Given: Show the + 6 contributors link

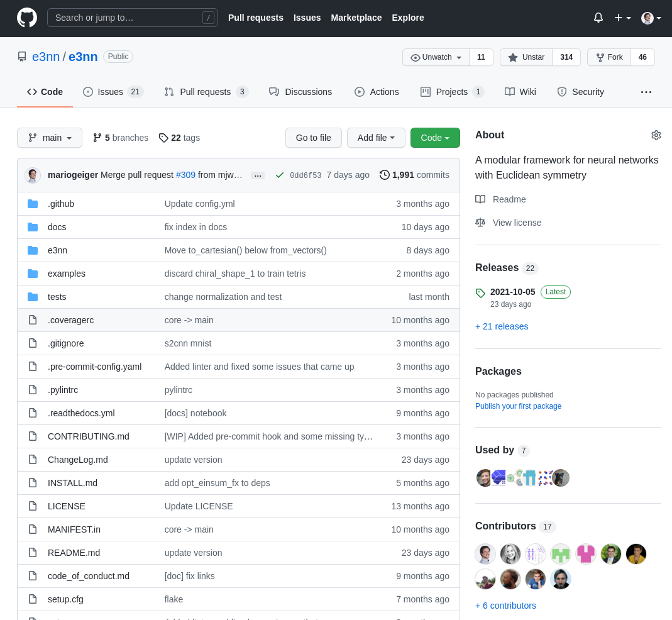Looking at the screenshot, I should click(505, 606).
